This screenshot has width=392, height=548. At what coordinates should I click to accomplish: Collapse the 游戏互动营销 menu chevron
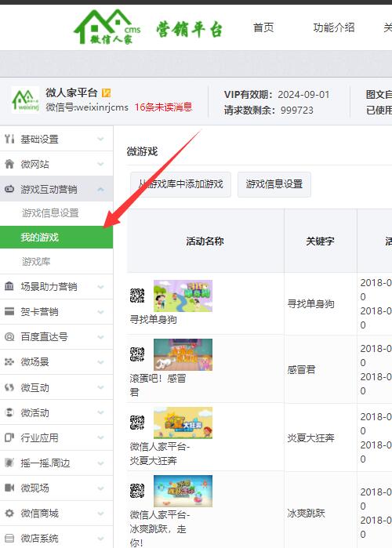point(100,189)
